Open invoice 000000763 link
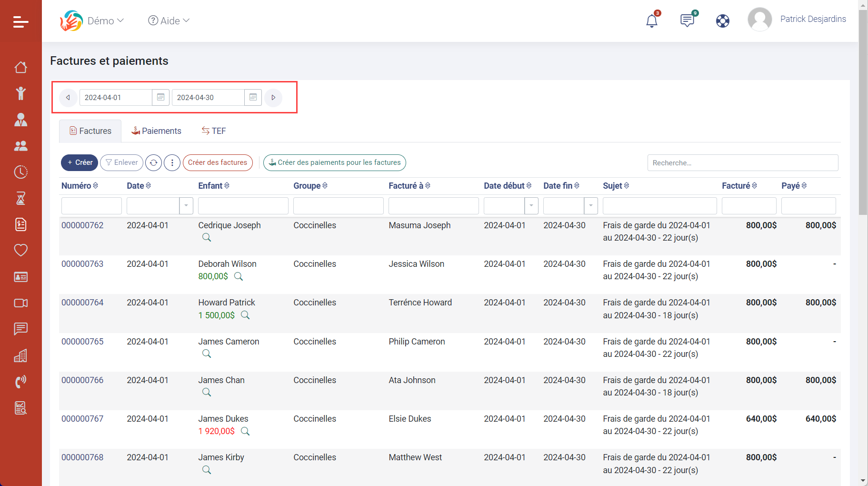The width and height of the screenshot is (868, 486). (82, 264)
